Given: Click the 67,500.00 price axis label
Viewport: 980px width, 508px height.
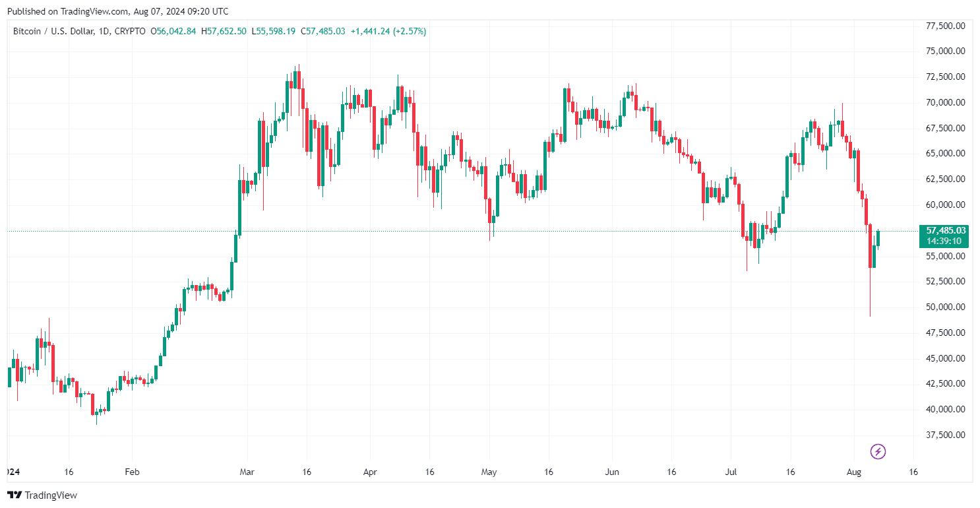Looking at the screenshot, I should (x=946, y=128).
